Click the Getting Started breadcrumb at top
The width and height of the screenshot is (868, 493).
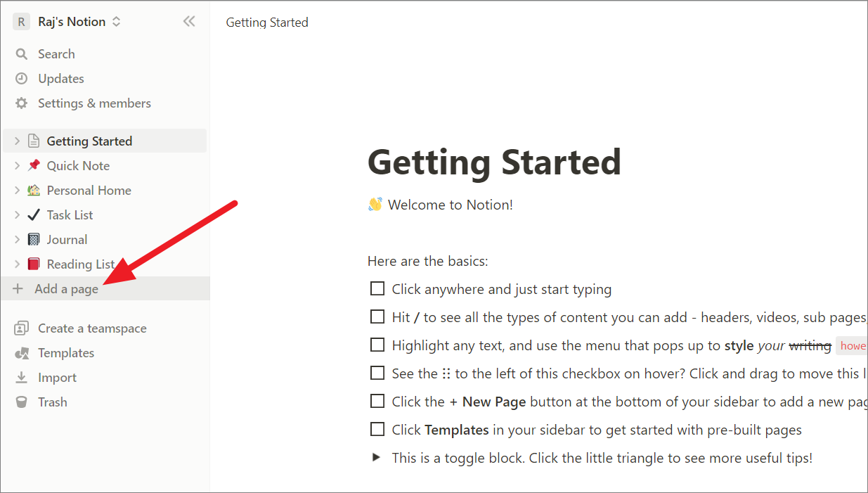tap(267, 23)
